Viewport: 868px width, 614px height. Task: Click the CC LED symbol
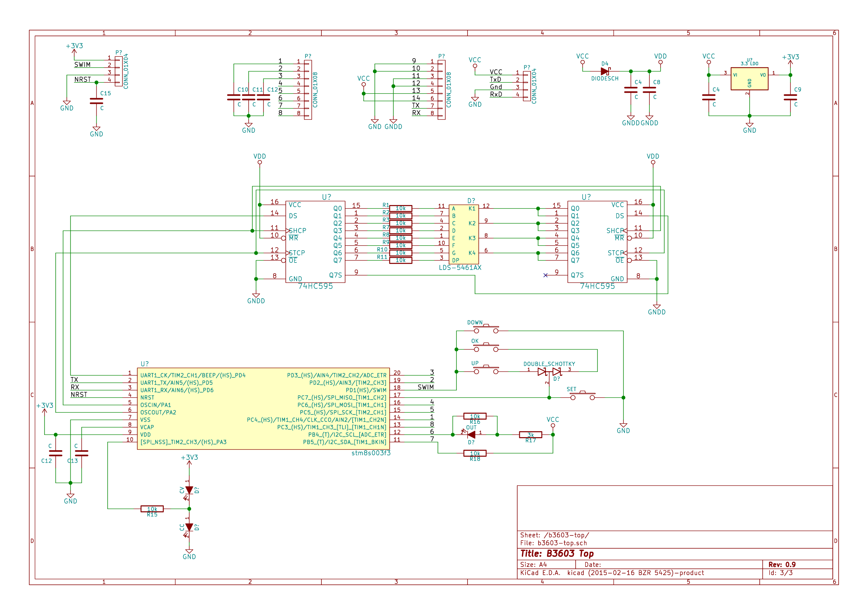[189, 527]
